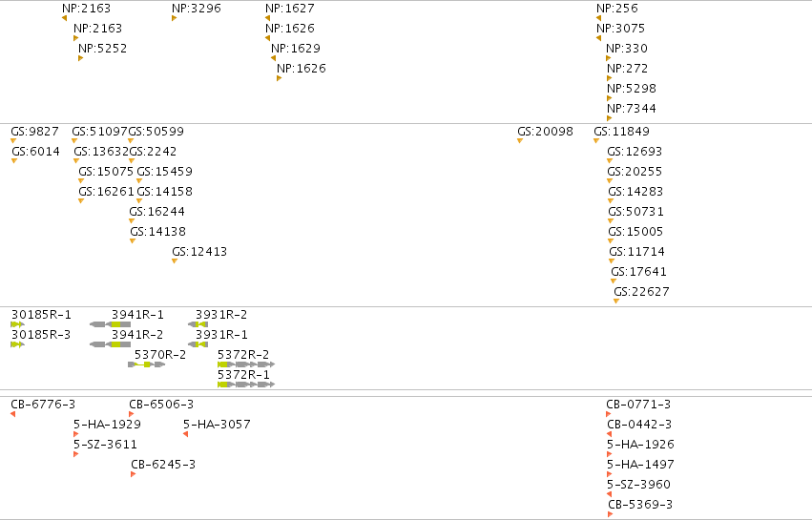Select the NP:1627 insertion marker
Viewport: 812px width, 520px height.
tap(268, 18)
